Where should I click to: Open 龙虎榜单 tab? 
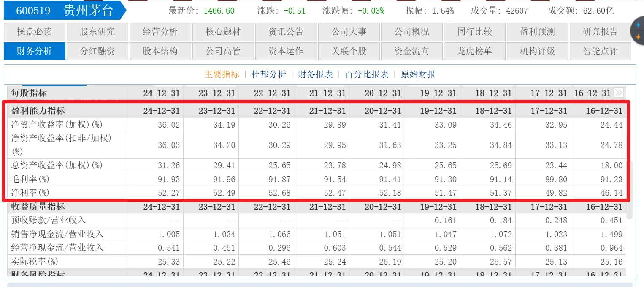[x=474, y=51]
